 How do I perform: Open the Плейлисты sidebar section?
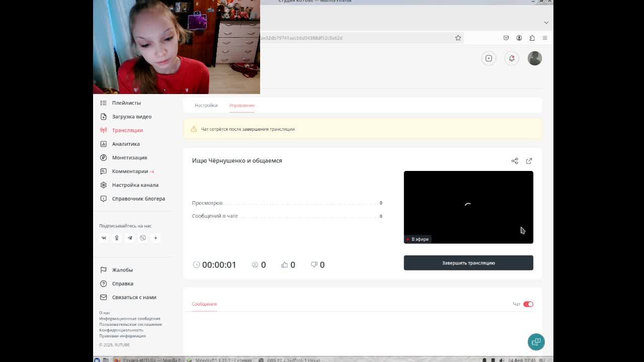126,103
